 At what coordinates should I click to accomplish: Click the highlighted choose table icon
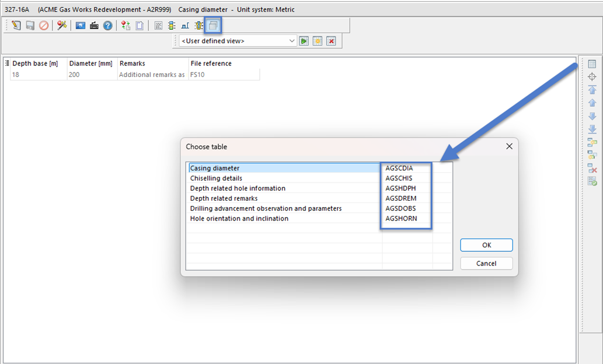click(213, 26)
